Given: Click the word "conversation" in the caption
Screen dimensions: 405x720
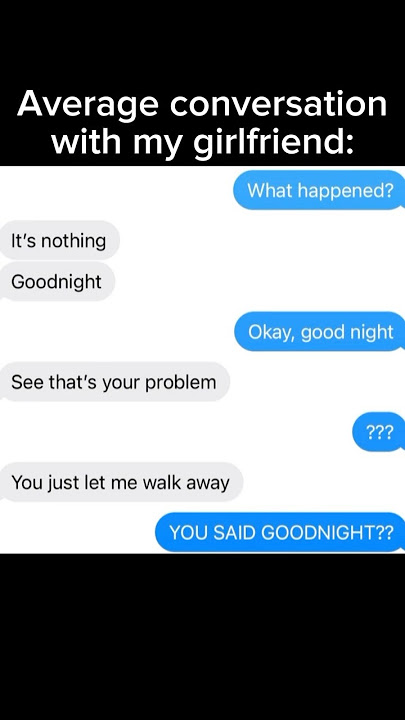Looking at the screenshot, I should point(279,104).
